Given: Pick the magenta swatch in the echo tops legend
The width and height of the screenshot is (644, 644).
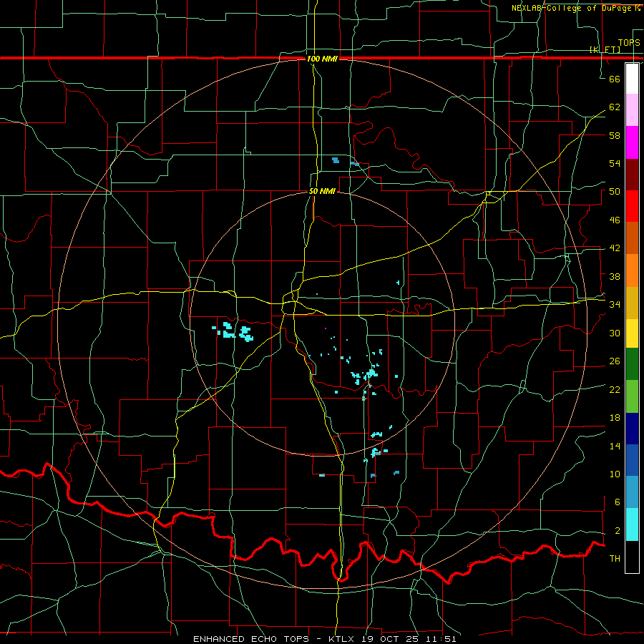Looking at the screenshot, I should 632,142.
